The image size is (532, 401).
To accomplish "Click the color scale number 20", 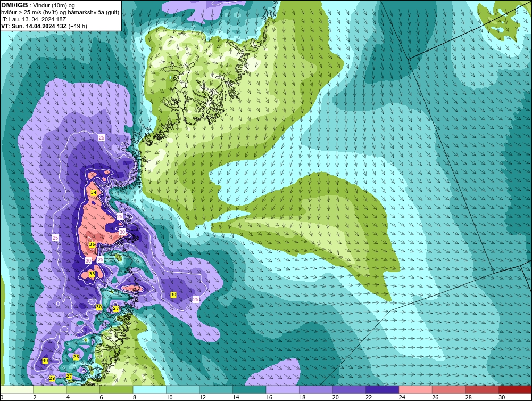I will click(336, 397).
